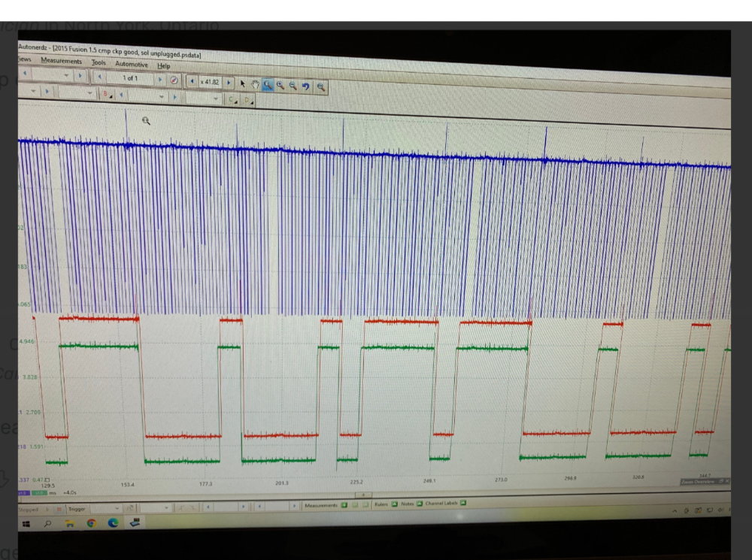The image size is (752, 560).
Task: Select the arrow pointer selection tool
Action: click(243, 82)
